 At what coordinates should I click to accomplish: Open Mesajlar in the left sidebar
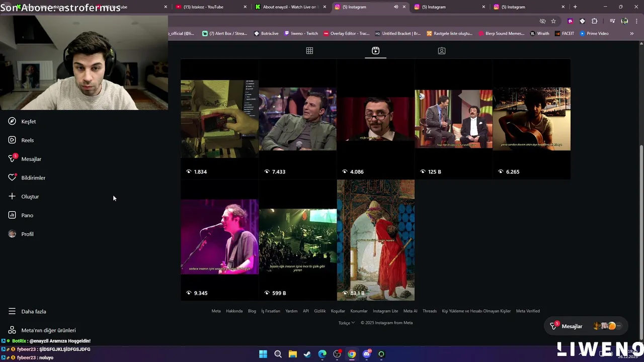pyautogui.click(x=25, y=159)
